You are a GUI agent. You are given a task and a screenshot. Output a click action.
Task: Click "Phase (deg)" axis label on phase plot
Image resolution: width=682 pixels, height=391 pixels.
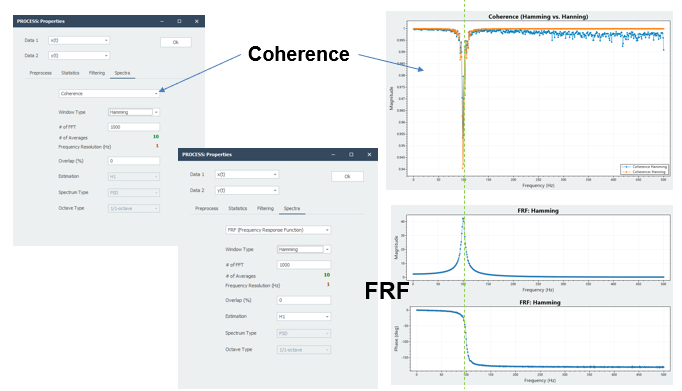tap(396, 339)
